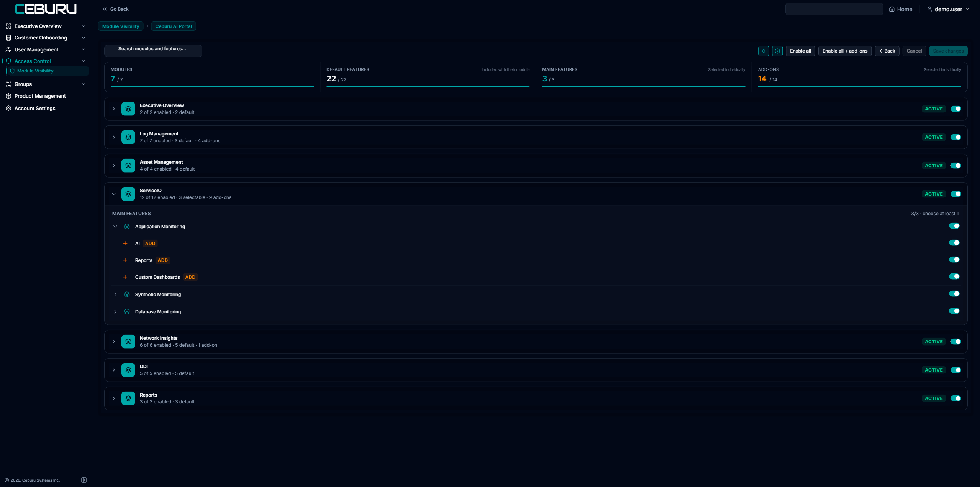Screen dimensions: 980x487
Task: Toggle the DDI module switch
Action: coord(955,370)
